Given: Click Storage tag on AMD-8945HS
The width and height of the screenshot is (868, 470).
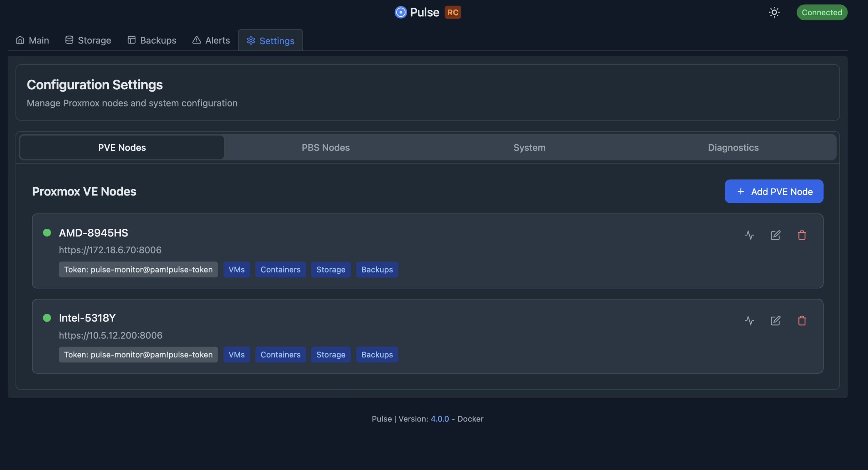Looking at the screenshot, I should point(331,269).
